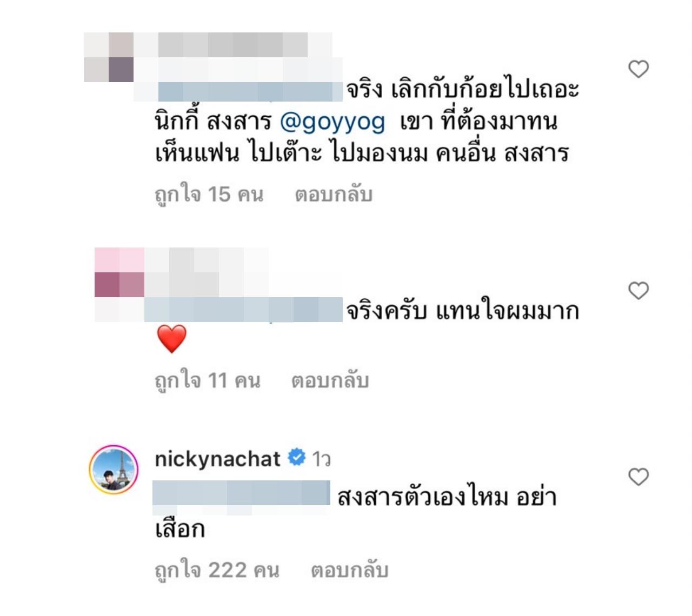This screenshot has width=692, height=616.
Task: Click the blue verified badge beside nickynachat
Action: coord(296,457)
